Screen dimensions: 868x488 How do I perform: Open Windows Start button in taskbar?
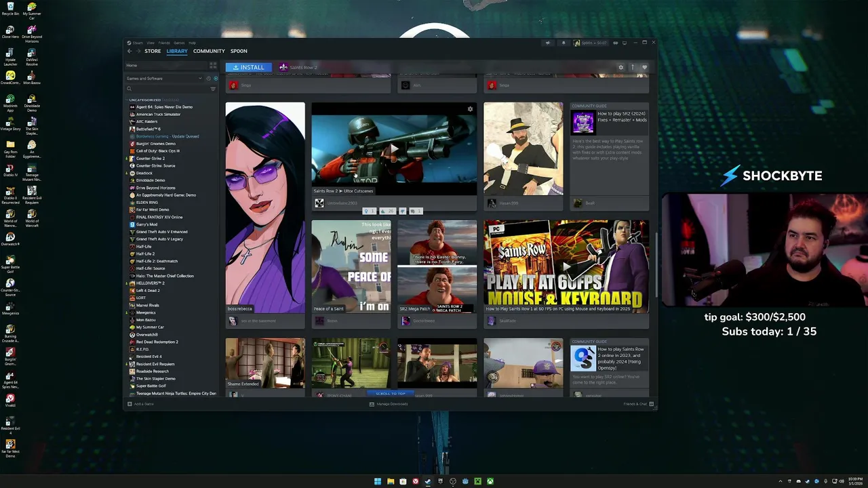(378, 481)
